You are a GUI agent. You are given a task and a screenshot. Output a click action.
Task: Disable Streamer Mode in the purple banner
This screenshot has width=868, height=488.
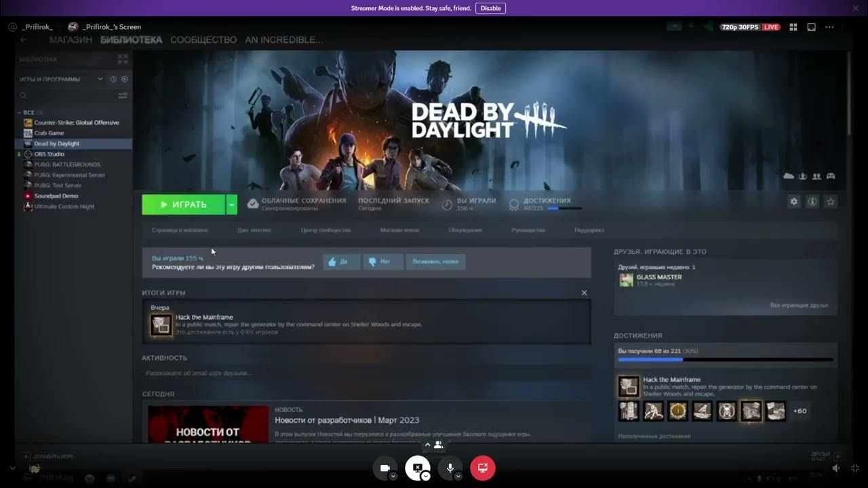click(x=490, y=8)
